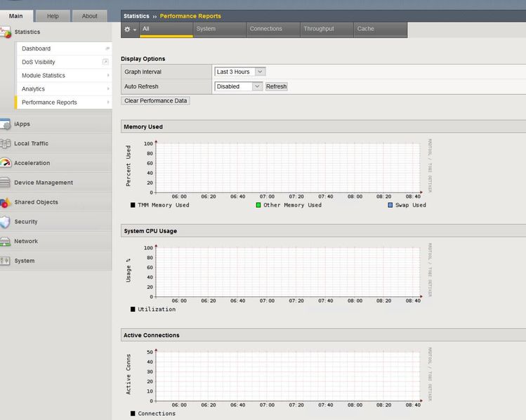Open the iApps section icon
The height and width of the screenshot is (420, 526).
[6, 124]
